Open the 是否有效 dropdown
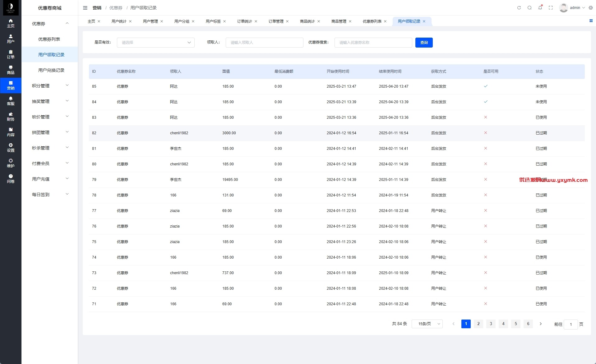The width and height of the screenshot is (596, 364). point(156,43)
